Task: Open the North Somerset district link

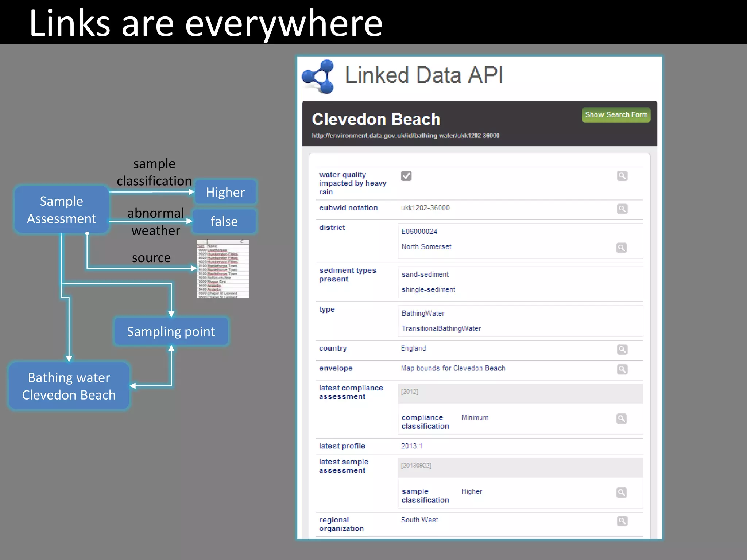Action: pyautogui.click(x=426, y=247)
